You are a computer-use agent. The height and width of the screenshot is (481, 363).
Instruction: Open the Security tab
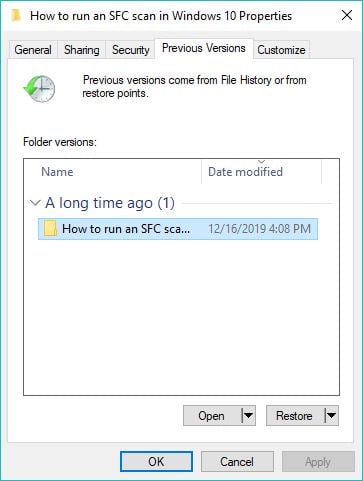pos(130,50)
